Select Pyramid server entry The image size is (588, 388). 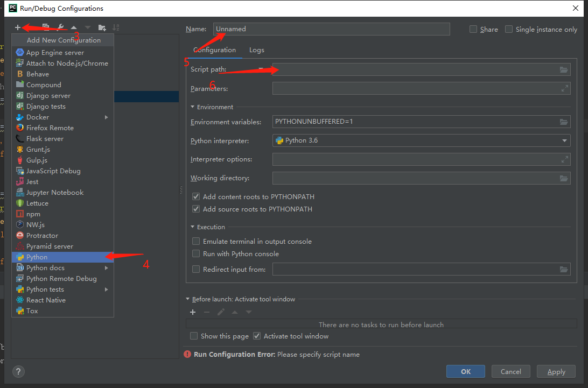click(x=62, y=246)
